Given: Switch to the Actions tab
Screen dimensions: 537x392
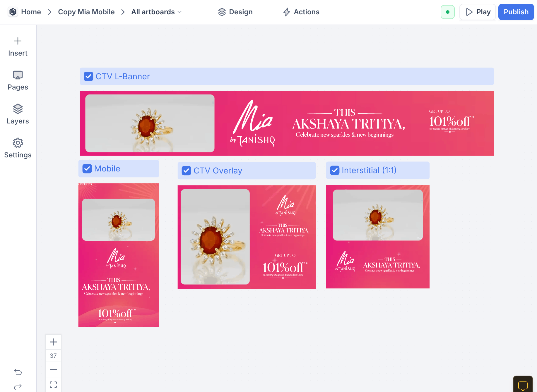Looking at the screenshot, I should tap(301, 12).
